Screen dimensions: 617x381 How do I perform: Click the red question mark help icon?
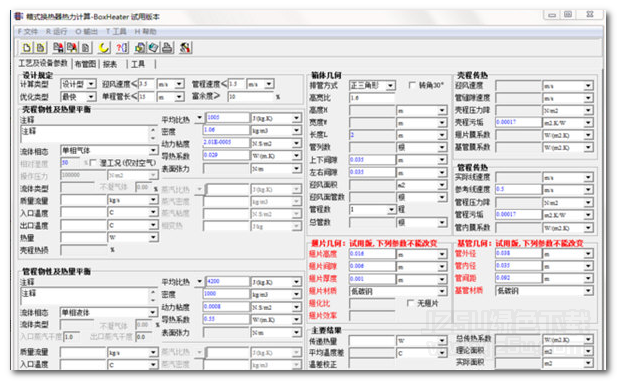tap(122, 48)
